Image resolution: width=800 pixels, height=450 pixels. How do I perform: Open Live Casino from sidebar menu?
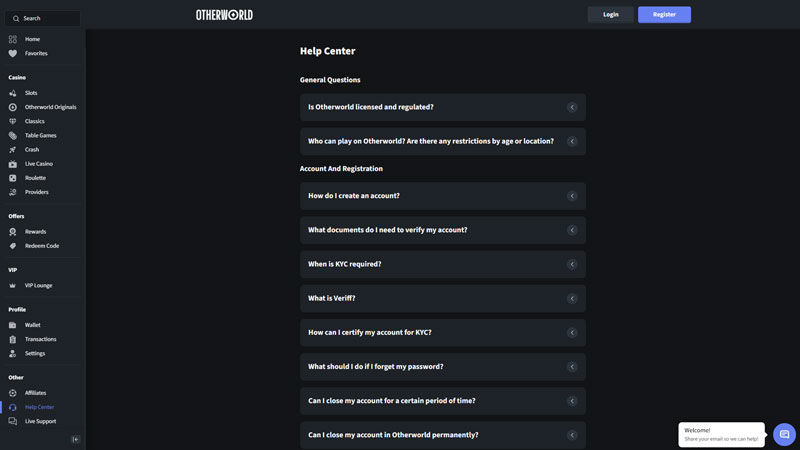pyautogui.click(x=38, y=164)
